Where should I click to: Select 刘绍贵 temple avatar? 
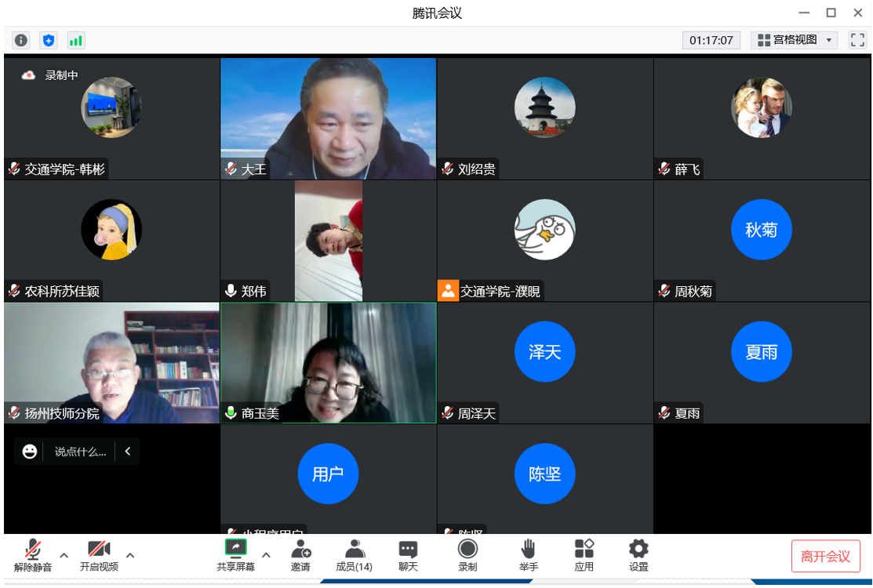pyautogui.click(x=544, y=107)
